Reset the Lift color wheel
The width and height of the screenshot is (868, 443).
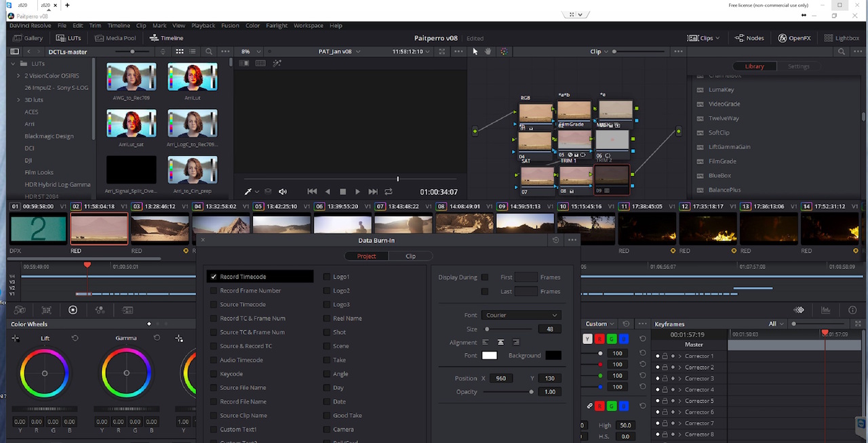(x=75, y=338)
